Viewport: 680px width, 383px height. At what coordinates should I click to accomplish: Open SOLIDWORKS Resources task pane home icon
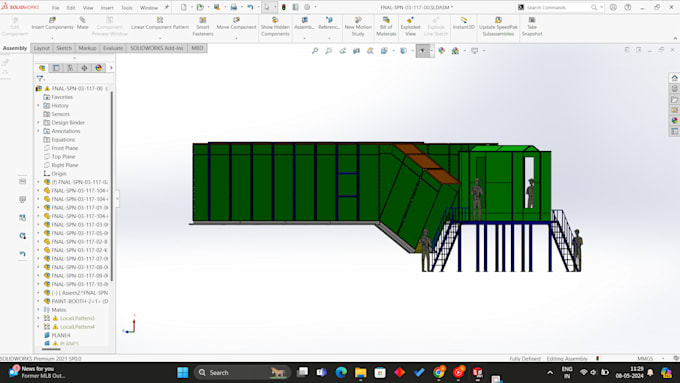tap(674, 78)
